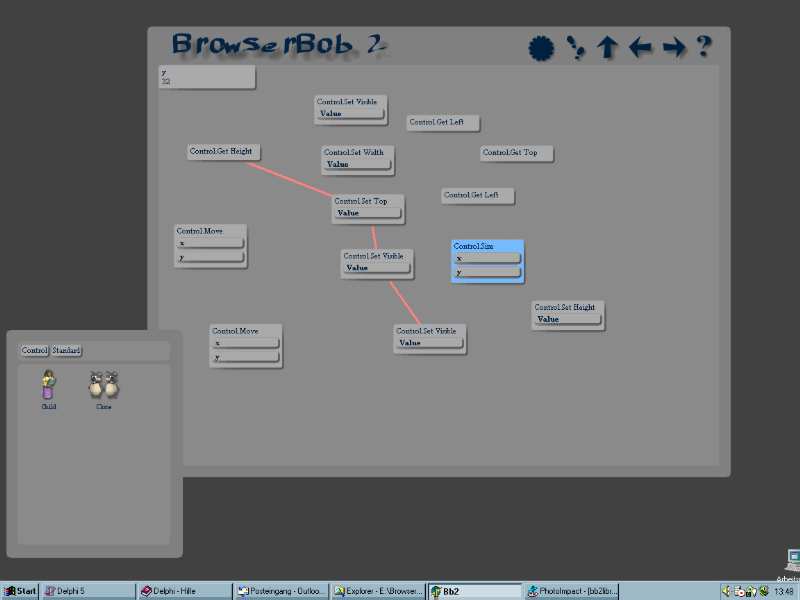Click the y parameter box above the canvas
This screenshot has height=600, width=800.
coord(207,77)
